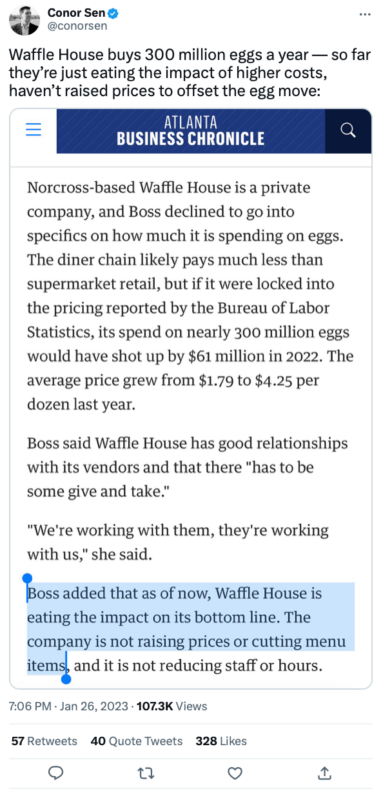Click the search magnifier in article header
The width and height of the screenshot is (383, 800).
point(348,131)
